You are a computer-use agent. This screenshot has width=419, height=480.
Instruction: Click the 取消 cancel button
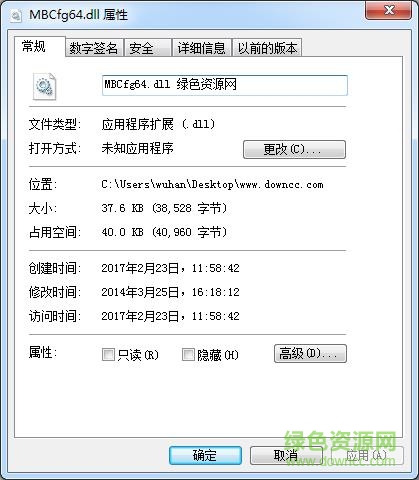(x=286, y=455)
